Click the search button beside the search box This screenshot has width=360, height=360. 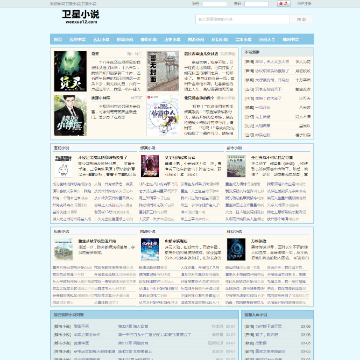tap(301, 19)
